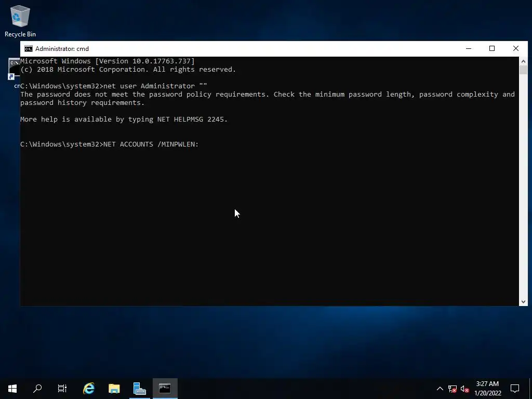Viewport: 532px width, 399px height.
Task: Click 'password history requirements.' text
Action: pos(83,102)
